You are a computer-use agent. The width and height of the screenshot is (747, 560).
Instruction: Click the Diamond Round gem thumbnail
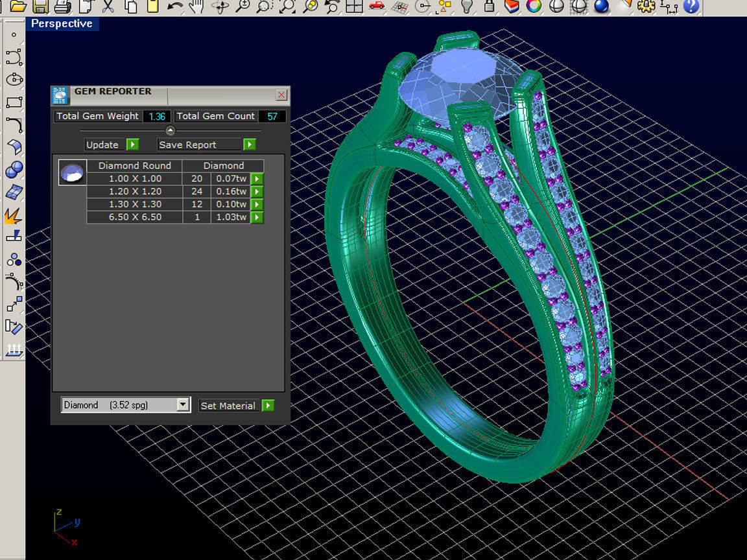pos(73,172)
